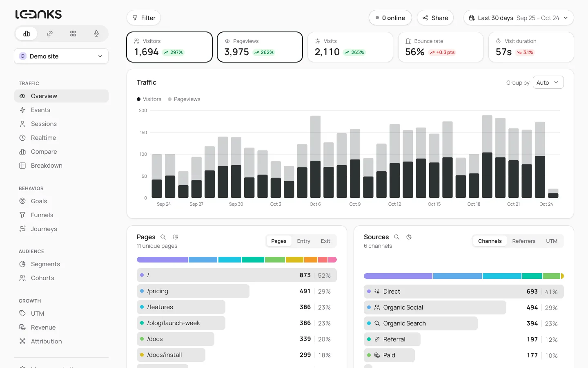The width and height of the screenshot is (588, 368).
Task: Open Cohorts in the sidebar
Action: [x=61, y=278]
